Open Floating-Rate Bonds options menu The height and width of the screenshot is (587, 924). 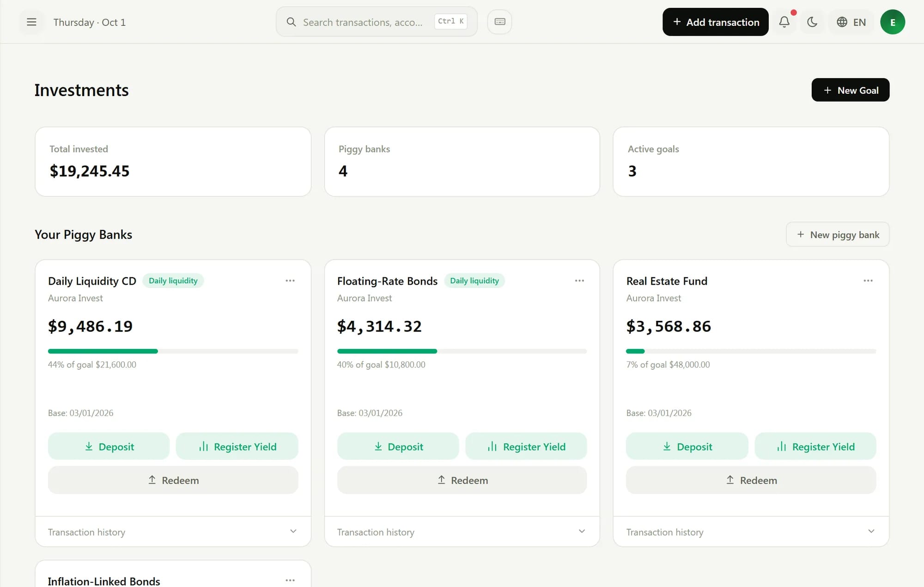[579, 281]
